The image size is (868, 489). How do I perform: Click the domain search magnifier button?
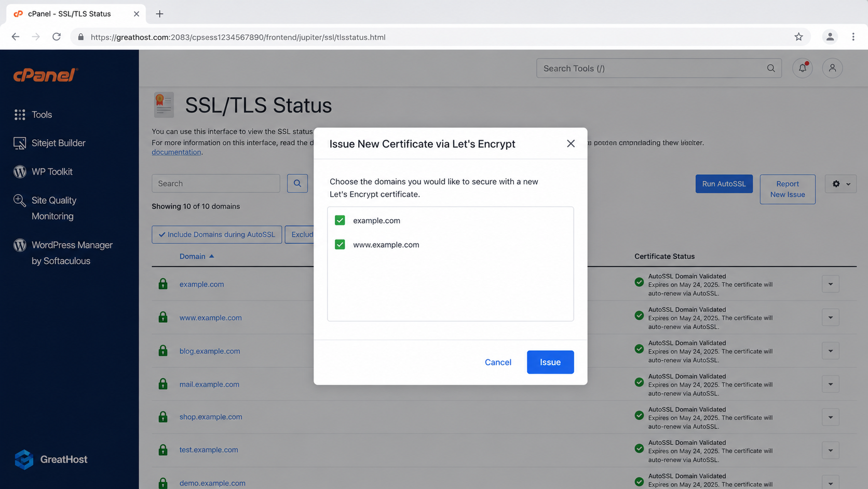click(297, 183)
